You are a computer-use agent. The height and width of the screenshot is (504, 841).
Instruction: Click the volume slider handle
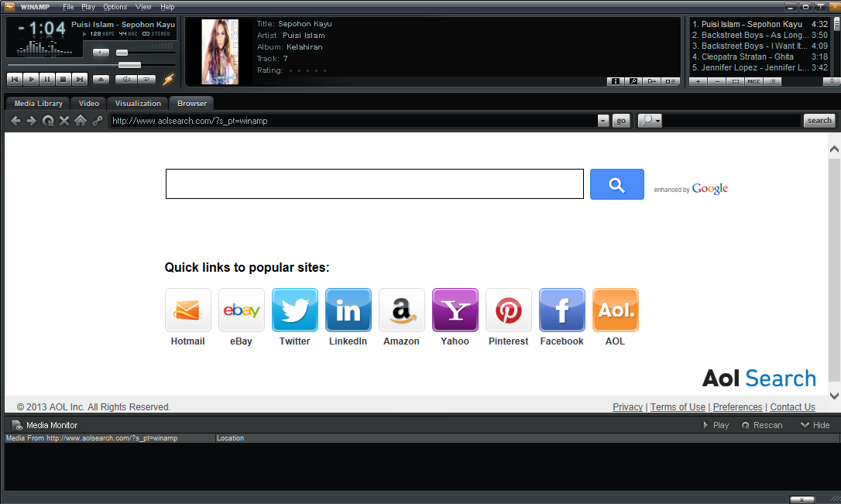[122, 53]
